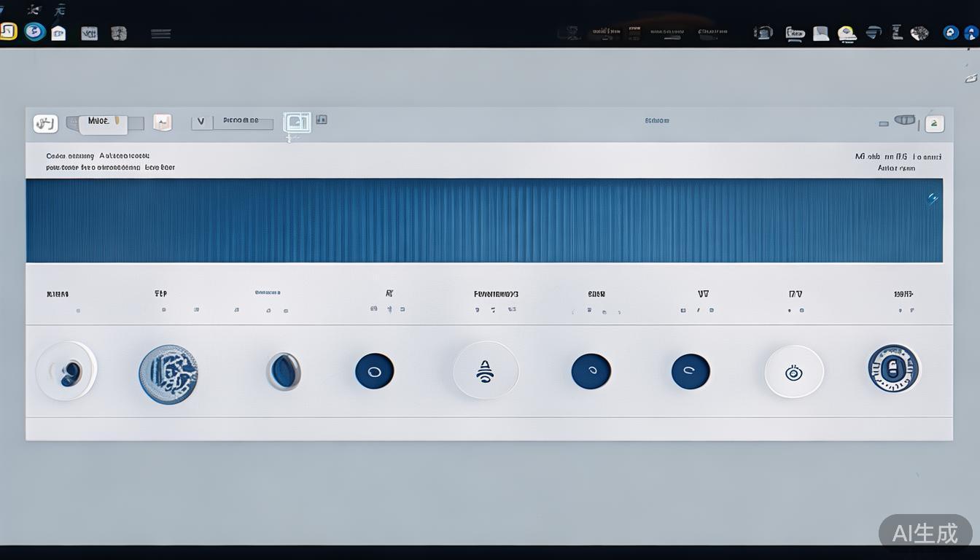980x560 pixels.
Task: Open the combo box right of V dropdown
Action: [243, 122]
